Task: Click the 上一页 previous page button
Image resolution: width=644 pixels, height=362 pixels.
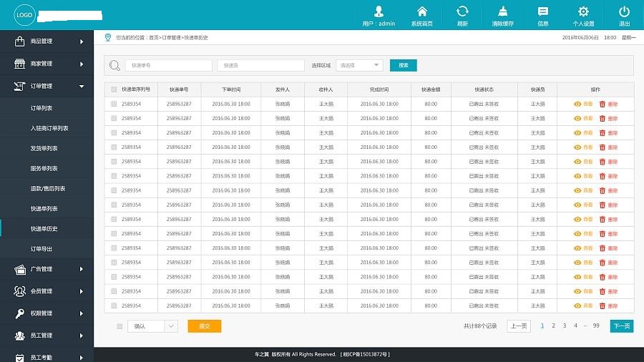Action: pos(519,326)
